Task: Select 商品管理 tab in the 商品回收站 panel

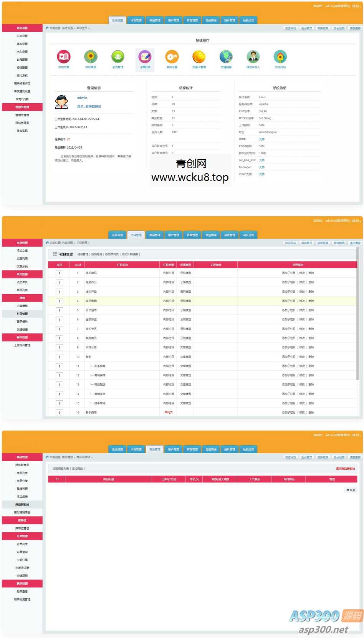Action: [155, 449]
